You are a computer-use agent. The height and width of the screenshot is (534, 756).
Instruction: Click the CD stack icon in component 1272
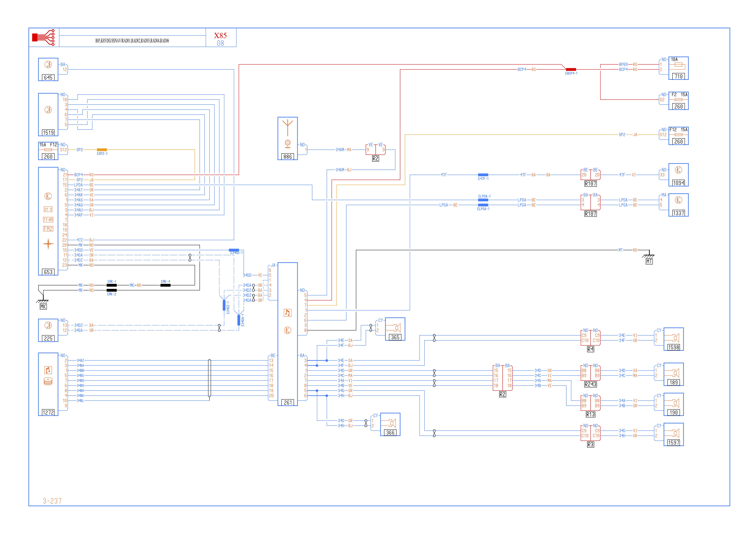point(48,381)
